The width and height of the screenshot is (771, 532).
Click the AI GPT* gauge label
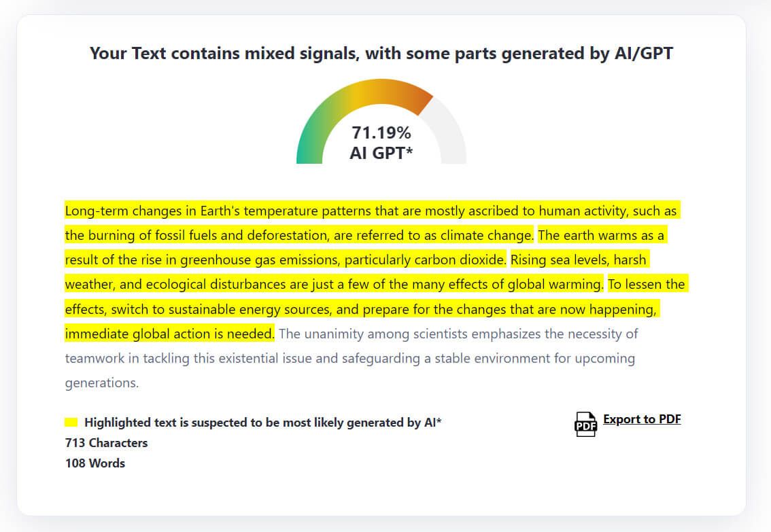click(381, 154)
